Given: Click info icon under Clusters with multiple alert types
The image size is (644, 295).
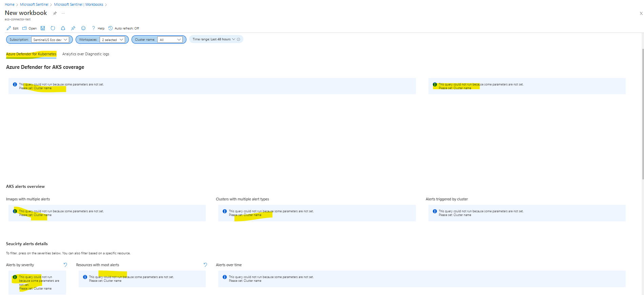Looking at the screenshot, I should [225, 211].
